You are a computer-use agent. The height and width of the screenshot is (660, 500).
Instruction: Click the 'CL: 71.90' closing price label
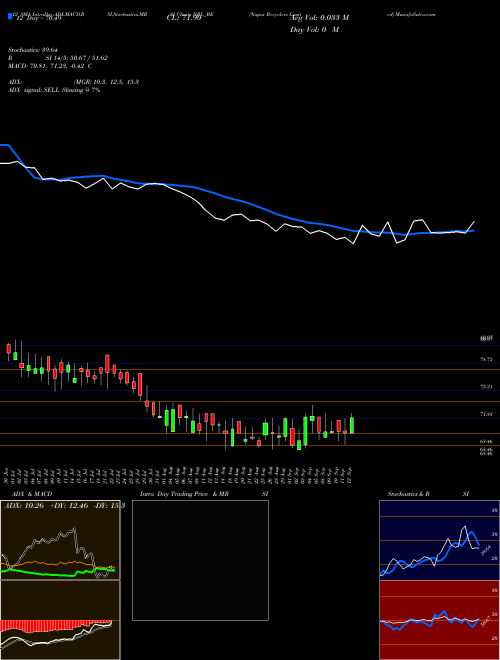tap(184, 18)
